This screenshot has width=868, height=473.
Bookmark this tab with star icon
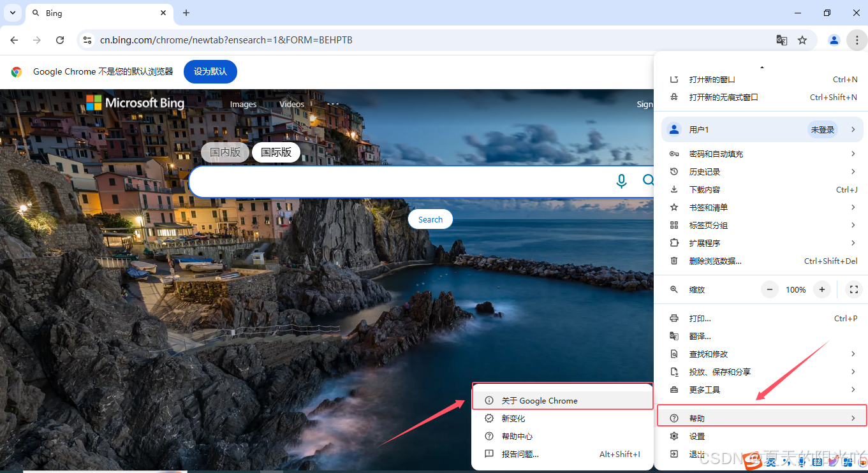click(802, 40)
